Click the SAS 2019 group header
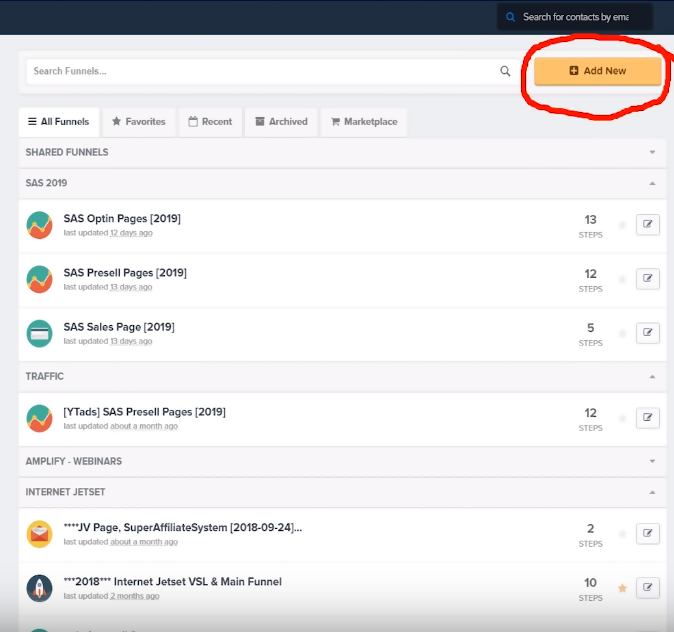 [343, 183]
